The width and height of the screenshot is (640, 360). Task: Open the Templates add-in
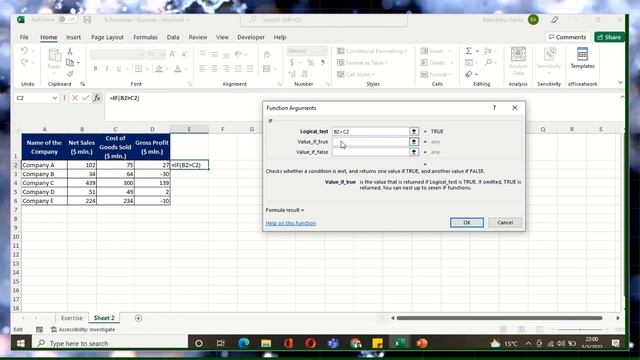tap(582, 58)
